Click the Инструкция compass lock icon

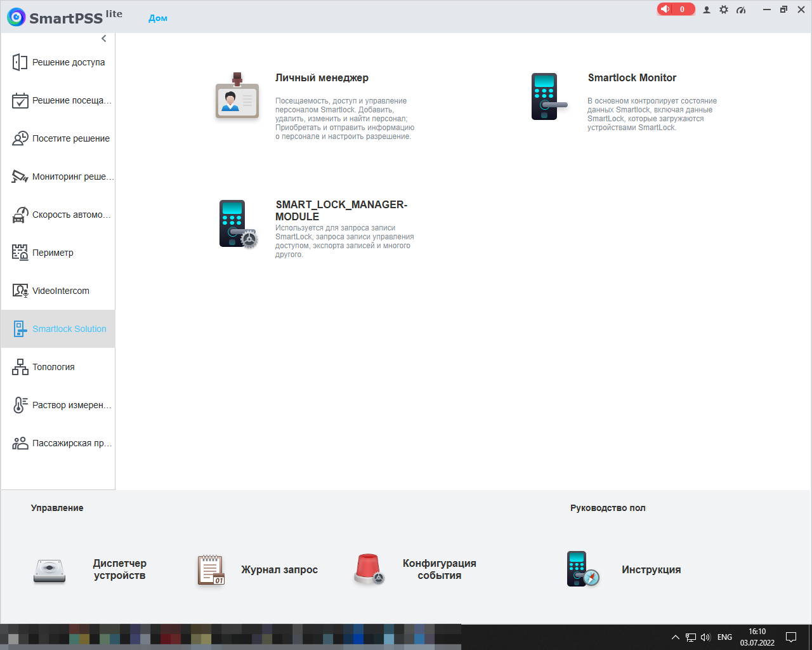[582, 569]
